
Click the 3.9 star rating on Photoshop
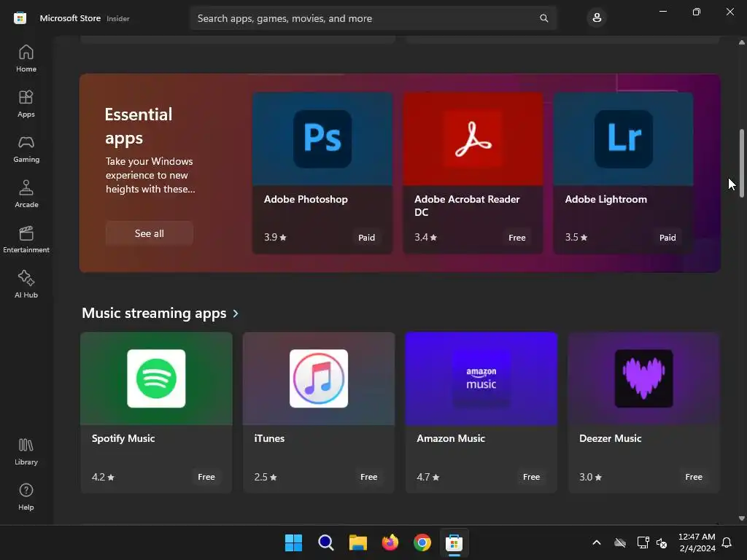pyautogui.click(x=275, y=237)
